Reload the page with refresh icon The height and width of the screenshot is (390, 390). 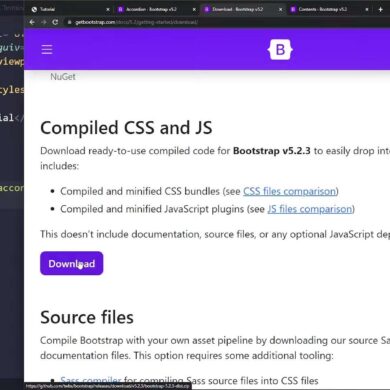coord(55,22)
